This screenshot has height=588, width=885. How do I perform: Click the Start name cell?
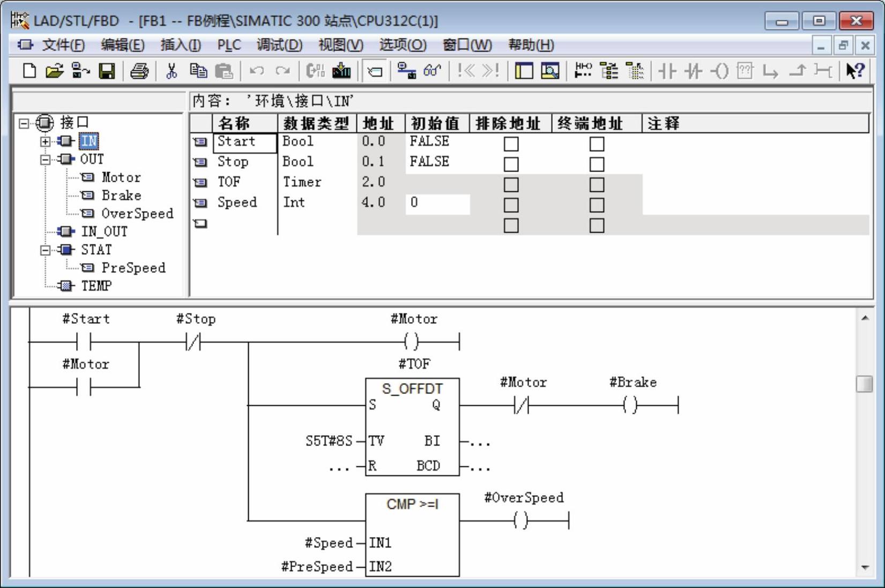(x=244, y=143)
